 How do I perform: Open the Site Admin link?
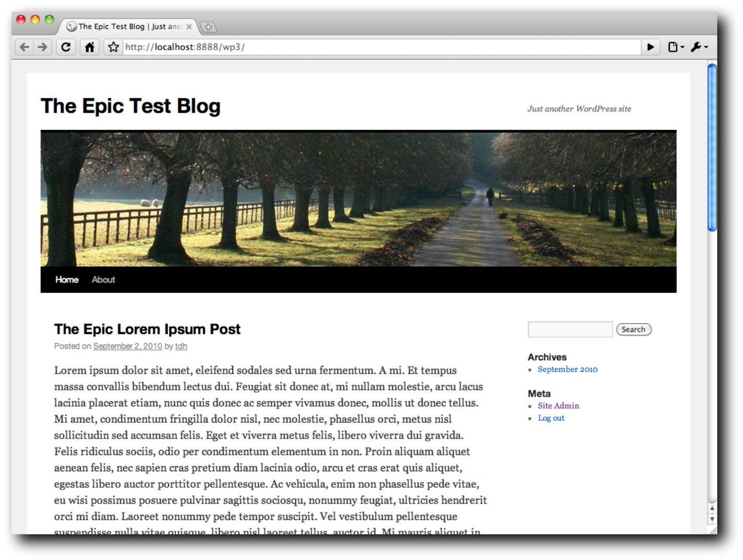tap(559, 406)
